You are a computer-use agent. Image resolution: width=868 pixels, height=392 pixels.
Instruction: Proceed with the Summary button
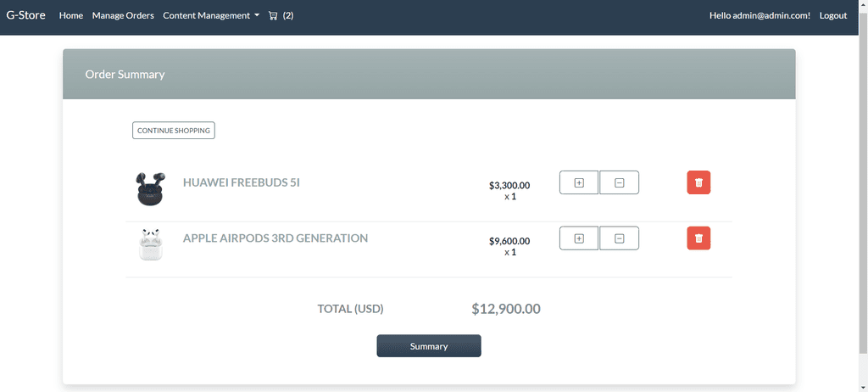429,346
